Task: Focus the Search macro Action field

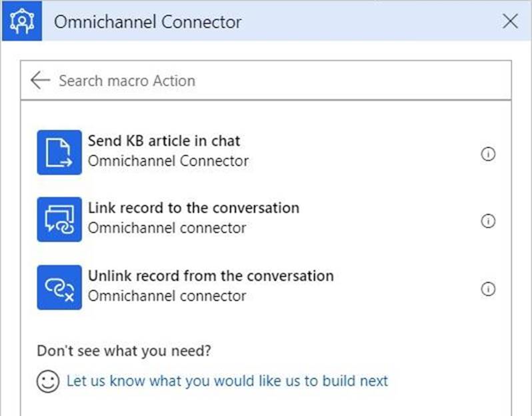Action: [267, 81]
